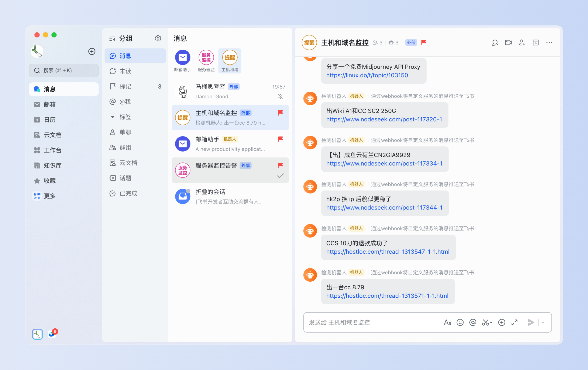Open the user profile avatar
588x370 pixels.
tap(37, 52)
